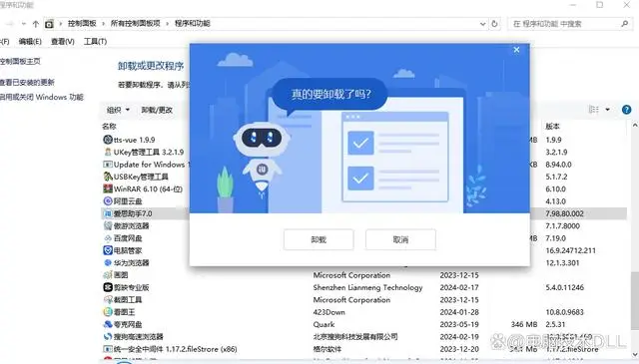Viewport: 639px width, 364px height.
Task: Expand the 所有控制面板项 breadcrumb chevron
Action: 103,24
